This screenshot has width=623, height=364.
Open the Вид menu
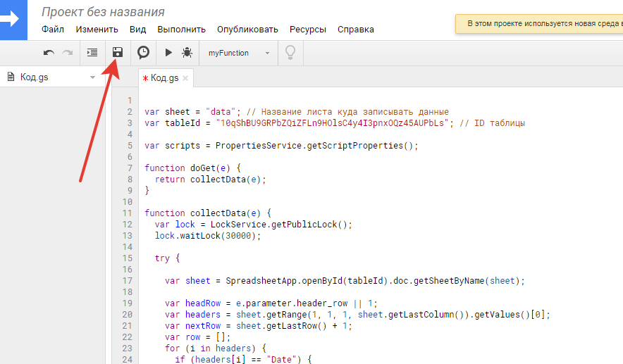pyautogui.click(x=137, y=30)
